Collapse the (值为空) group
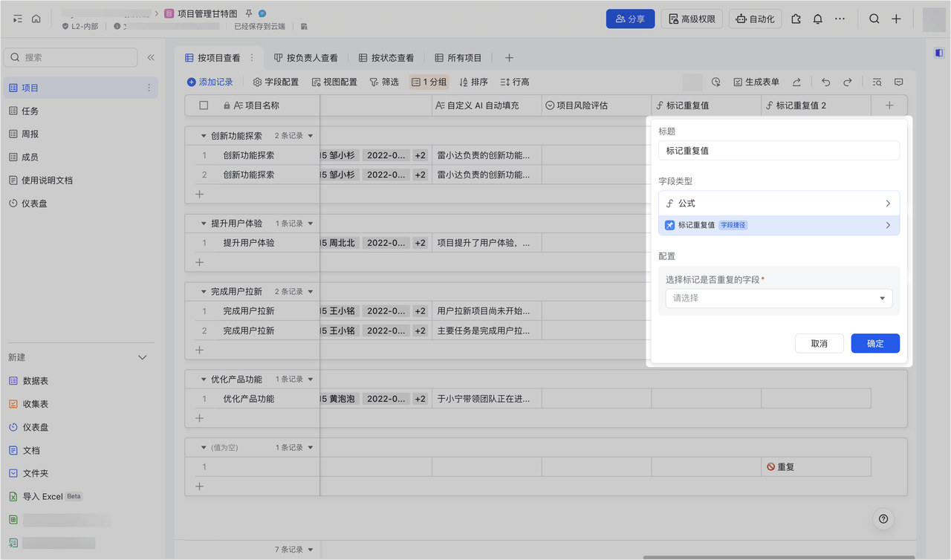The width and height of the screenshot is (951, 560). [x=204, y=448]
